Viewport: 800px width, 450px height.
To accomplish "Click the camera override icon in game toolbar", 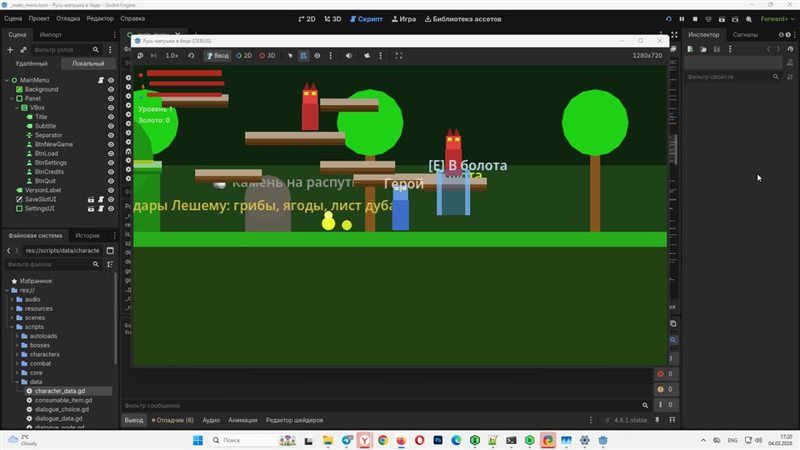I will tap(367, 56).
